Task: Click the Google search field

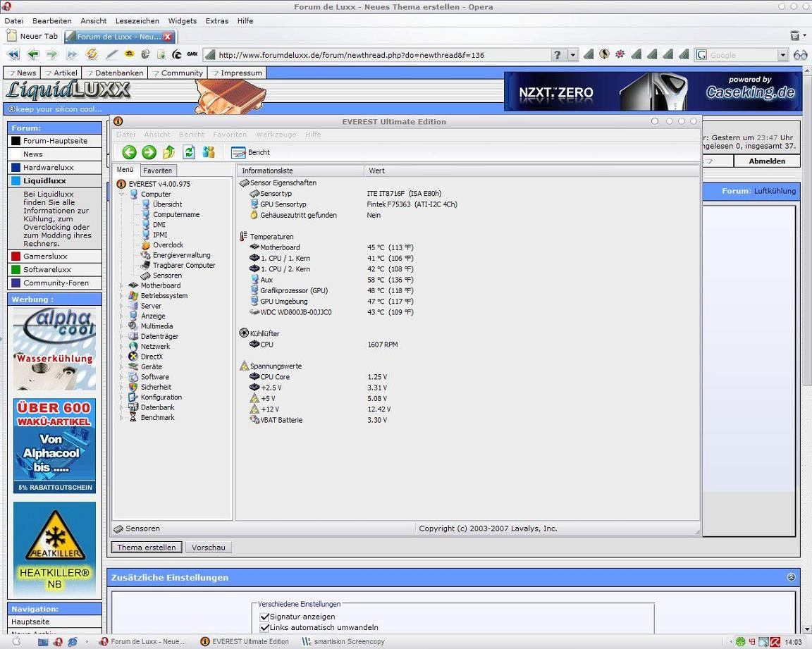Action: point(742,55)
